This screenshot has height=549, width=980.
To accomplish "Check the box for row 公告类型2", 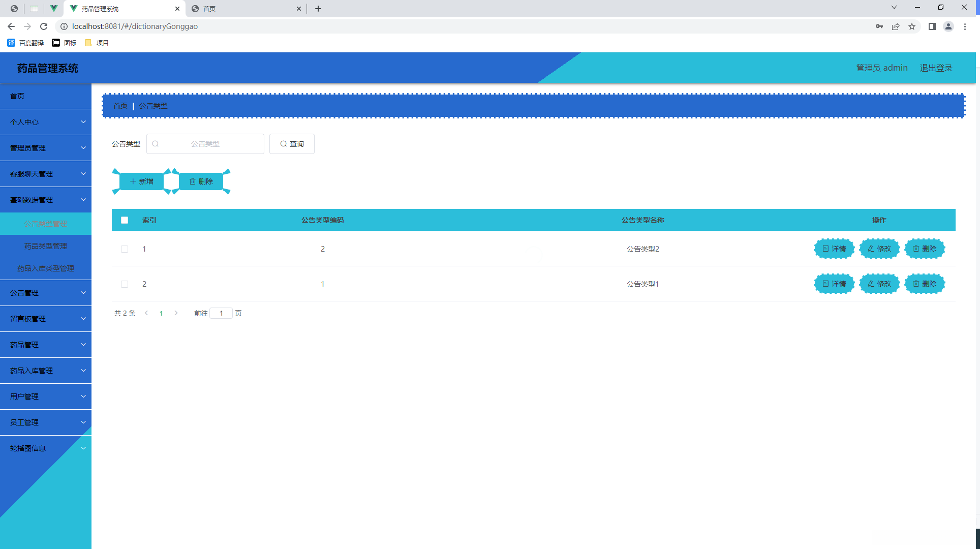I will (x=125, y=249).
